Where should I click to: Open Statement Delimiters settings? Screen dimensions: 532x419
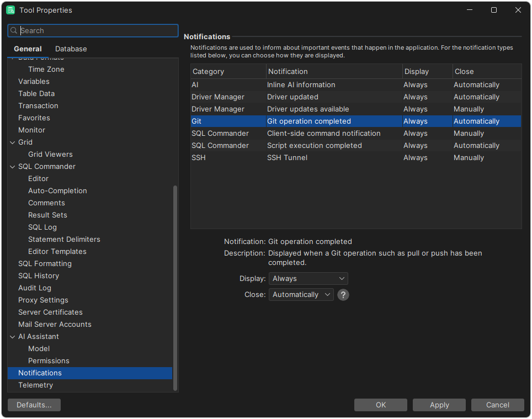[x=64, y=240]
